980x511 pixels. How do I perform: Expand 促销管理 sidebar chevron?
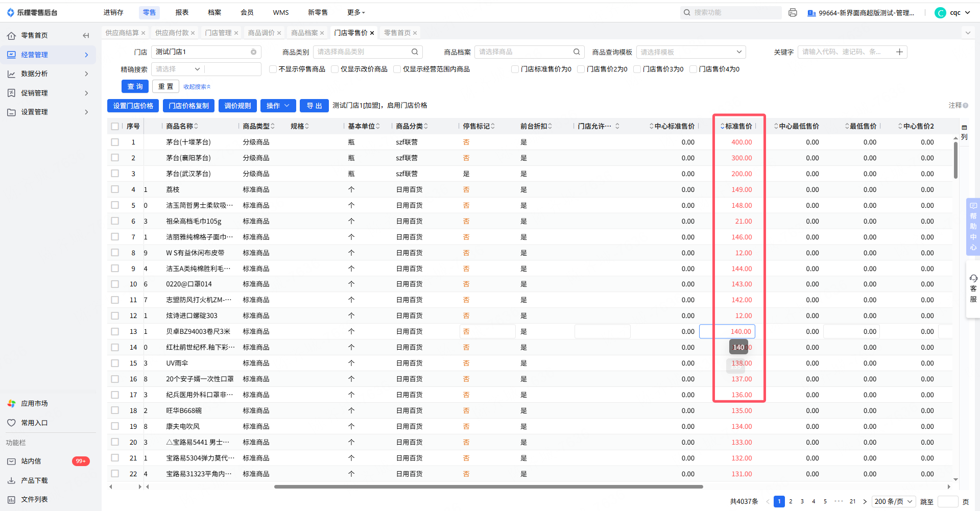coord(86,93)
